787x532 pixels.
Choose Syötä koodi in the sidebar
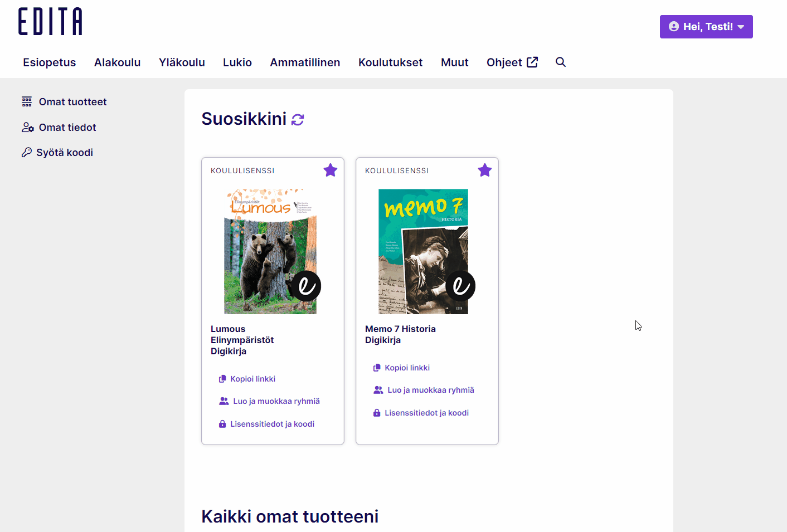[57, 153]
